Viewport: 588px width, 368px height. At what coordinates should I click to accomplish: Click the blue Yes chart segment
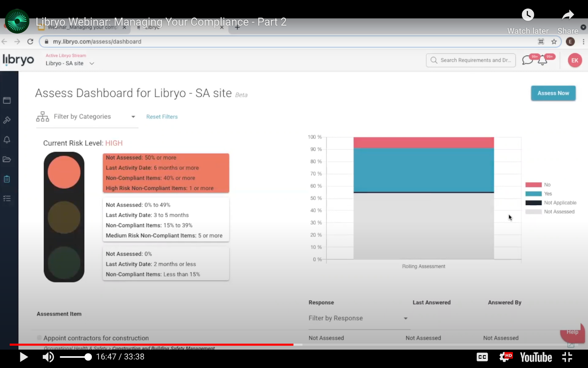point(423,170)
